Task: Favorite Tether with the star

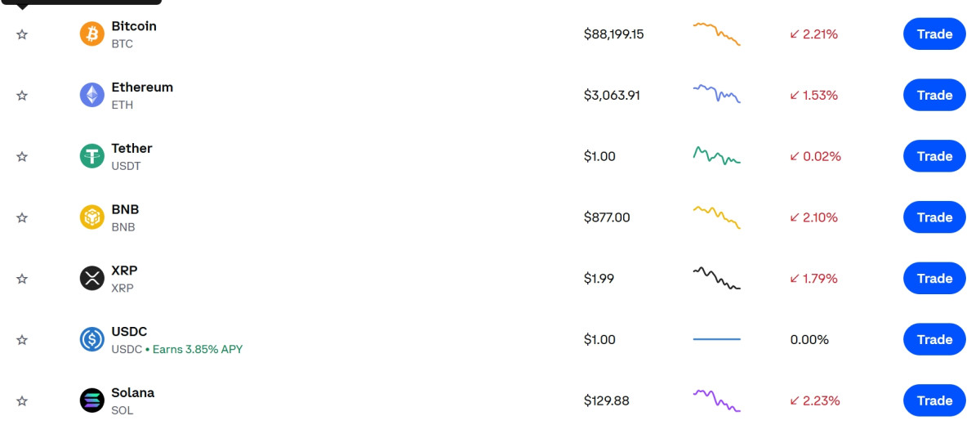Action: click(x=22, y=156)
